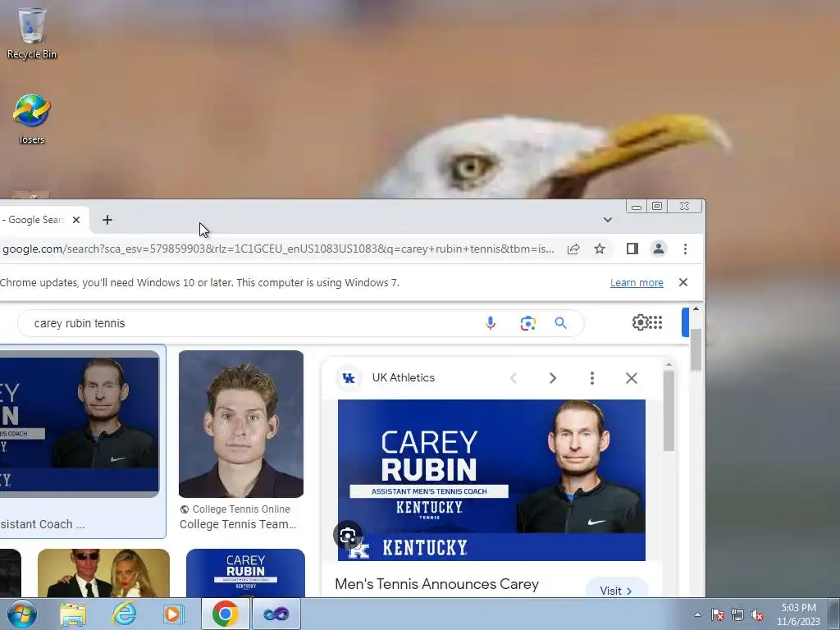The image size is (840, 630).
Task: Click the share page icon in address bar
Action: pyautogui.click(x=573, y=249)
